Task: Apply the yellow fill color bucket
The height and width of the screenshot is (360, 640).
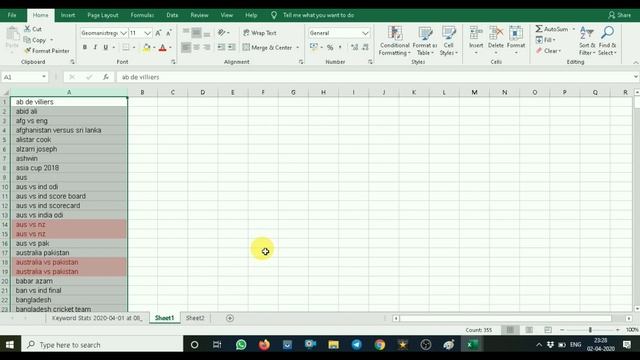Action: pyautogui.click(x=146, y=48)
